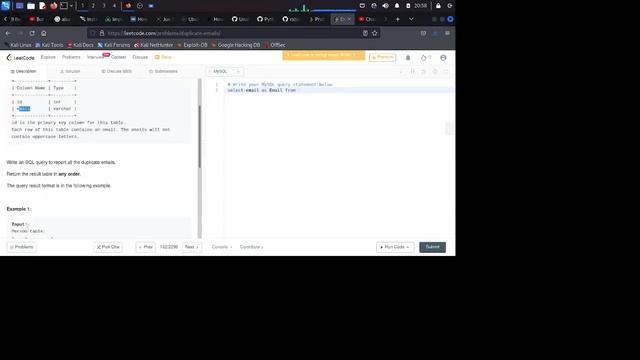Click the Pick One random problem button
Viewport: 640px width, 360px height.
pyautogui.click(x=108, y=247)
